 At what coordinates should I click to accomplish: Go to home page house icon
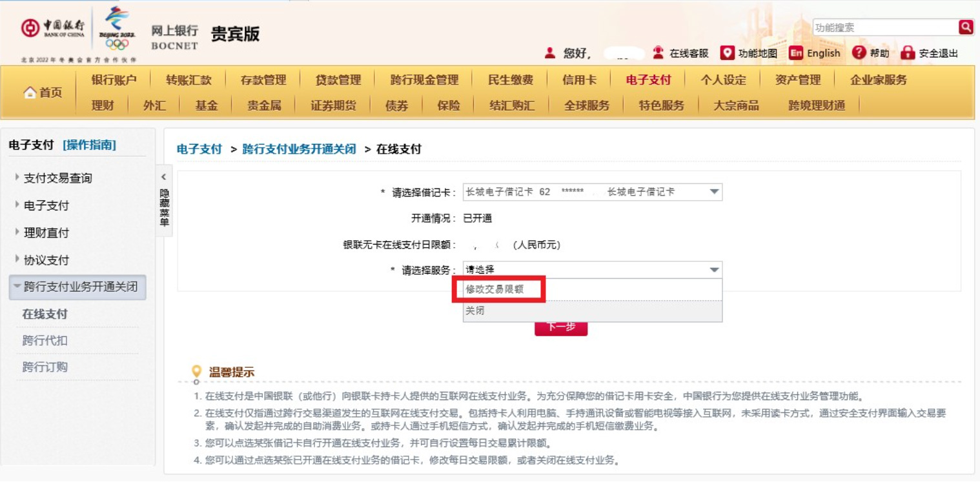coord(30,93)
